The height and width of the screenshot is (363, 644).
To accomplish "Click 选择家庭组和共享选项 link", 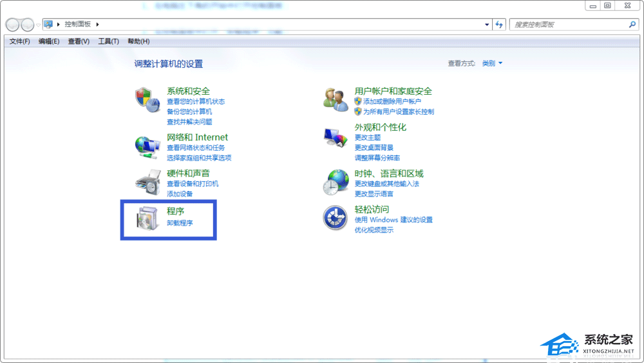I will [199, 158].
